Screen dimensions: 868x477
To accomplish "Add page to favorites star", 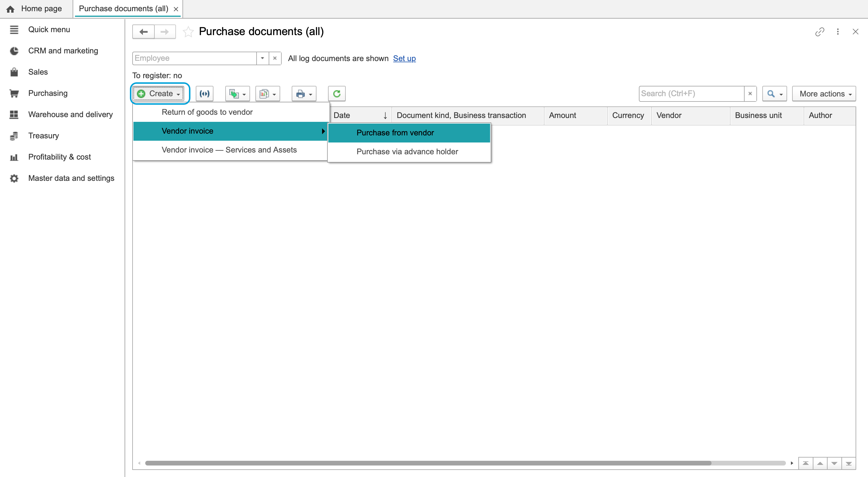I will click(188, 32).
